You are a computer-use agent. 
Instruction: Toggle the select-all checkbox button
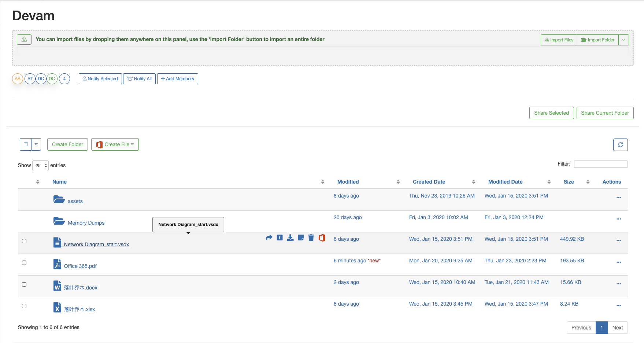(26, 144)
